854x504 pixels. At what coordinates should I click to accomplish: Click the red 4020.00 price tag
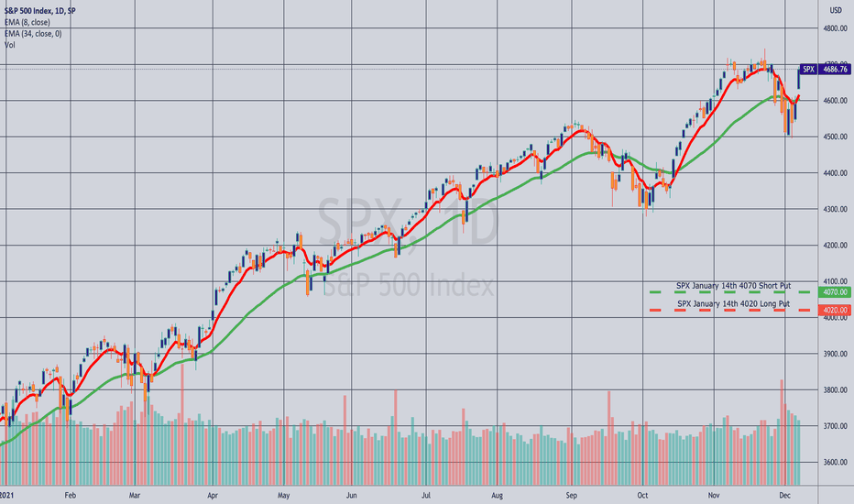pyautogui.click(x=835, y=310)
